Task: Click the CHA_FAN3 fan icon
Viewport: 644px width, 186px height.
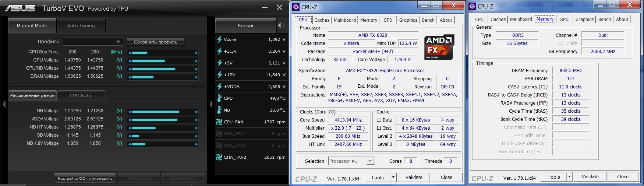Action: click(x=219, y=157)
